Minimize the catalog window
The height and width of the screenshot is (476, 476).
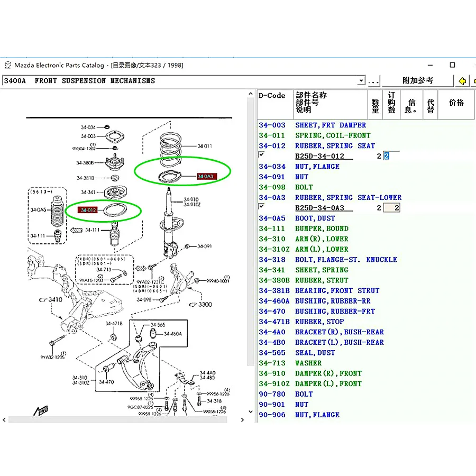tap(430, 65)
